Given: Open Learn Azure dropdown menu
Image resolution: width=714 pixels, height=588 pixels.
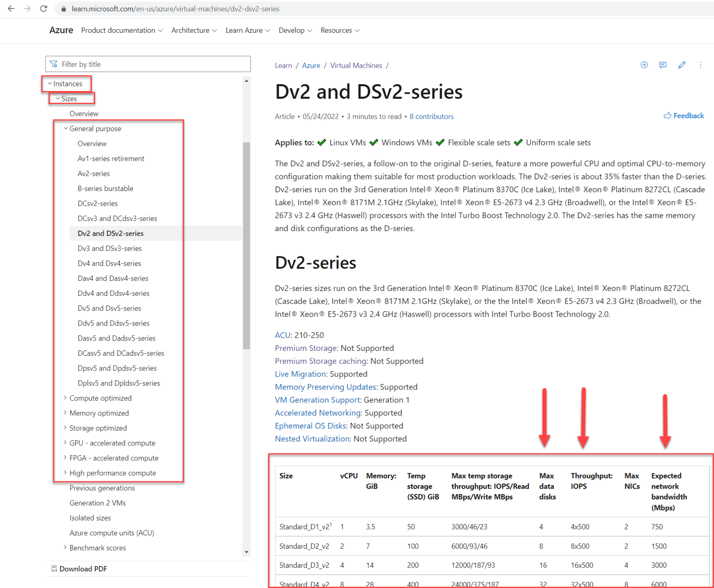Looking at the screenshot, I should point(248,30).
